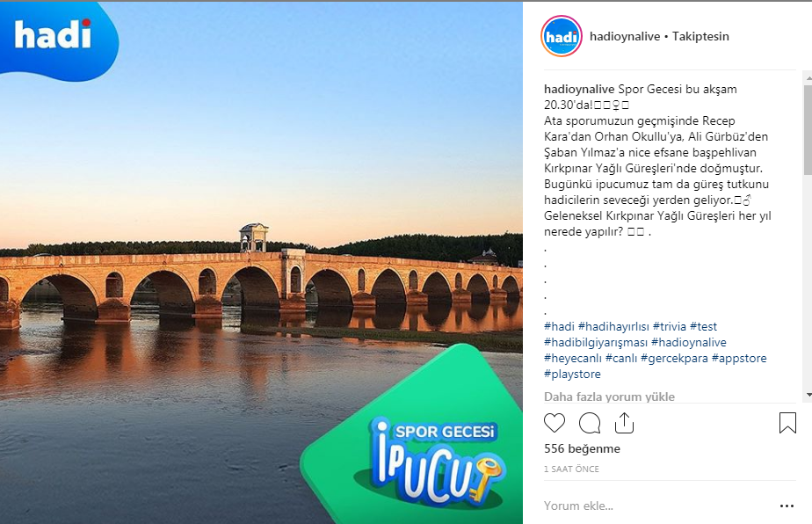Save the post with the bookmark icon
812x524 pixels.
point(787,422)
